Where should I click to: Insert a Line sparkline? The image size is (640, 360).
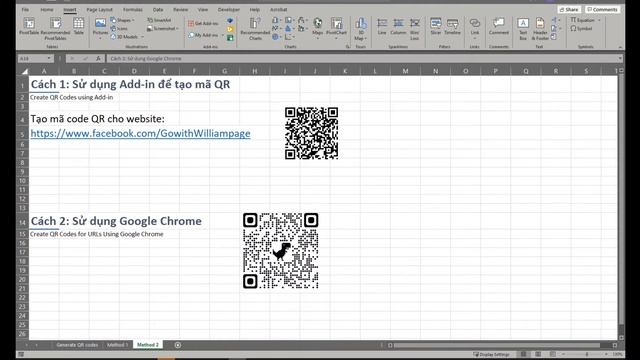382,27
